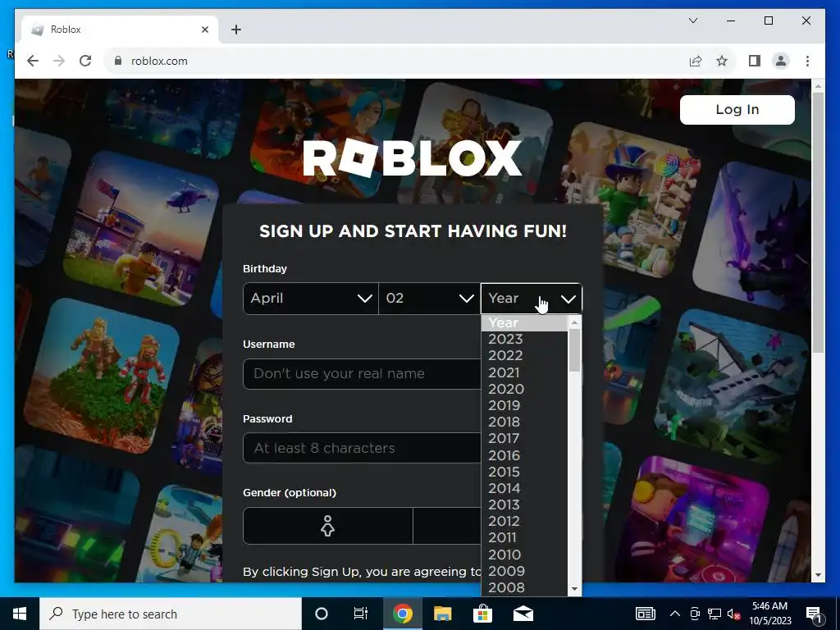Choose birth year 2013

click(x=524, y=505)
